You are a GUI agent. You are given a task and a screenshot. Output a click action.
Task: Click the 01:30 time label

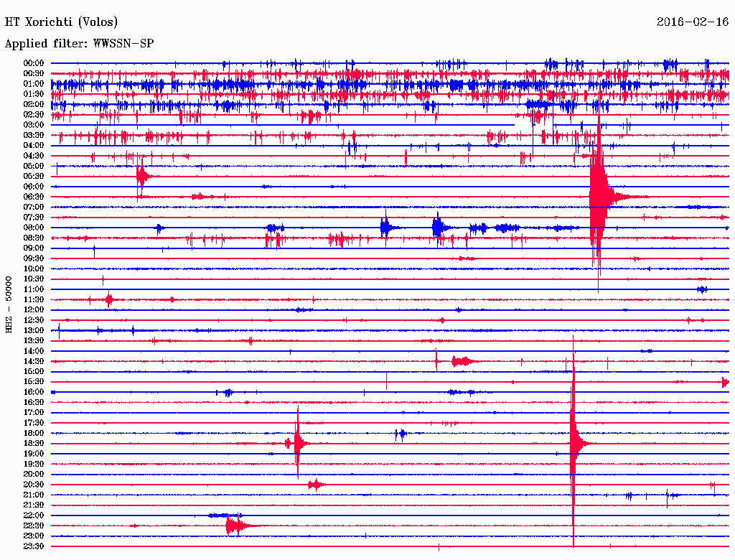point(34,94)
